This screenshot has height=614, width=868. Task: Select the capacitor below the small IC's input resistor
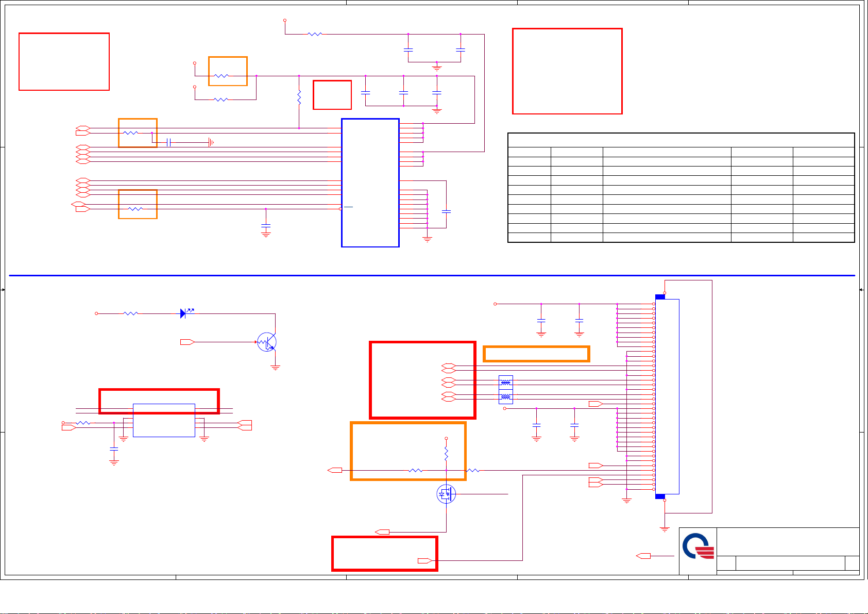[x=114, y=450]
